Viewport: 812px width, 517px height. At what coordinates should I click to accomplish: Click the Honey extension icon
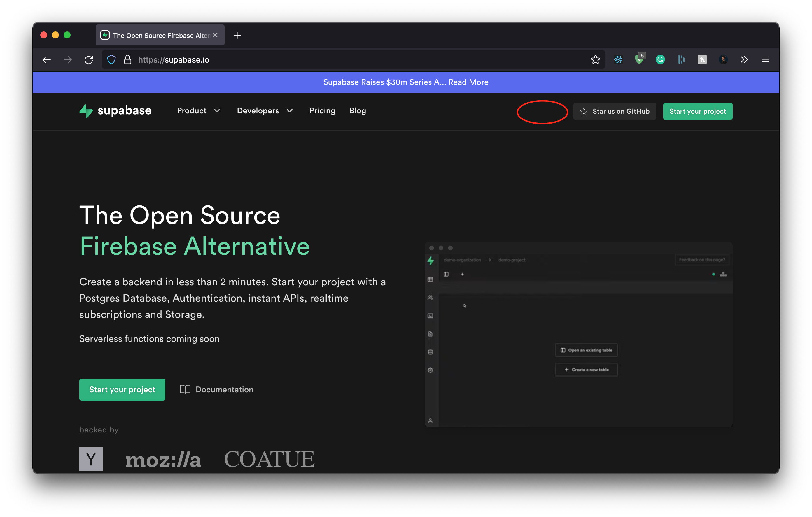point(702,60)
